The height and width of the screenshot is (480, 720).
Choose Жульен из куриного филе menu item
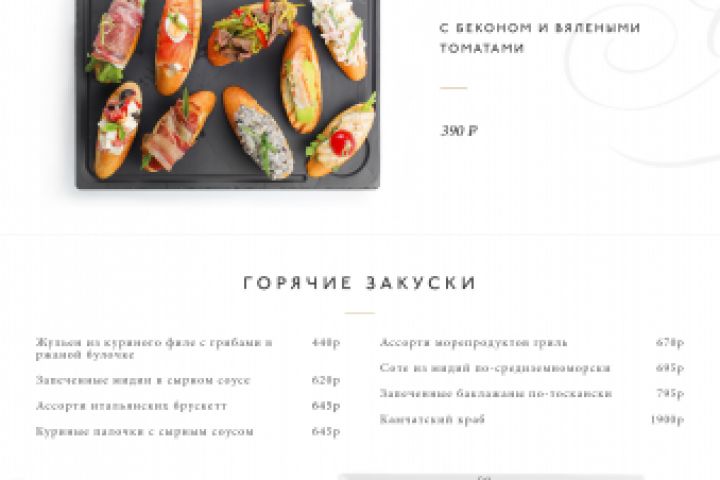pos(154,349)
